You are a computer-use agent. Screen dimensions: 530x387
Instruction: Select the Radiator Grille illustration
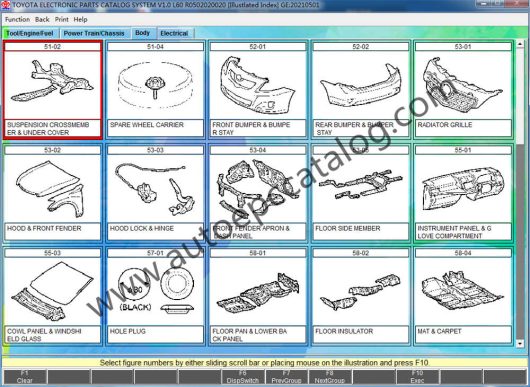point(463,85)
